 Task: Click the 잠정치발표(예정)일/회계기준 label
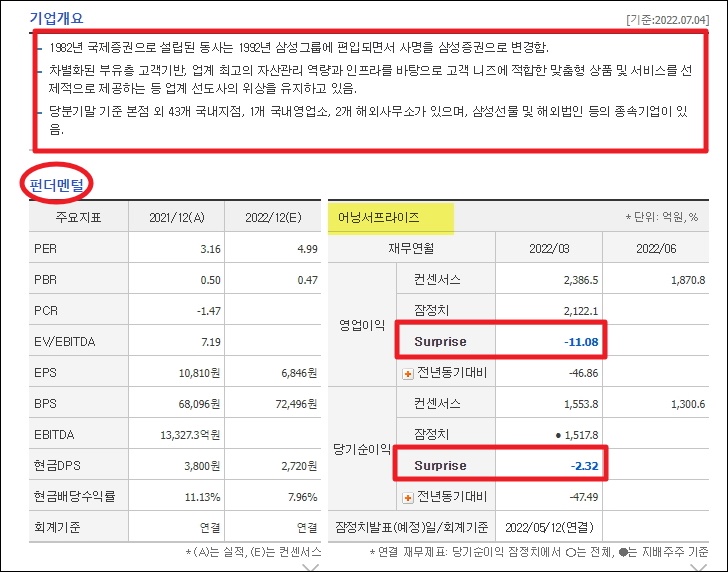[411, 527]
